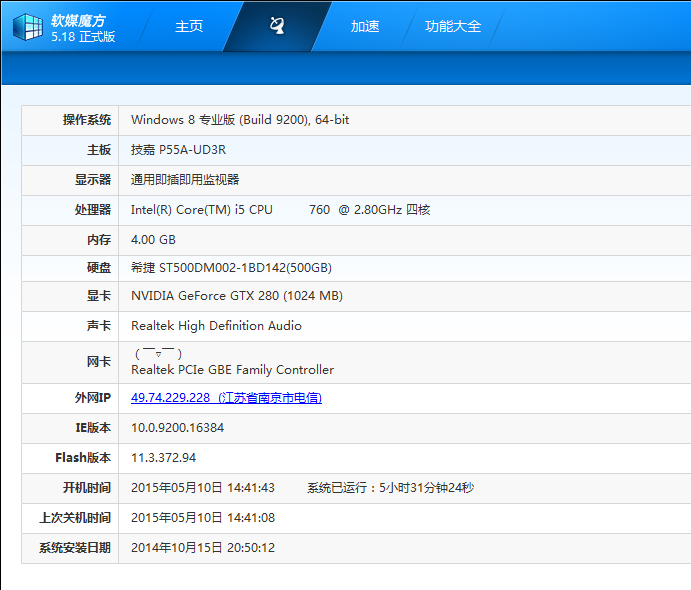The image size is (691, 590).
Task: Click the IE版本 row label
Action: (93, 428)
